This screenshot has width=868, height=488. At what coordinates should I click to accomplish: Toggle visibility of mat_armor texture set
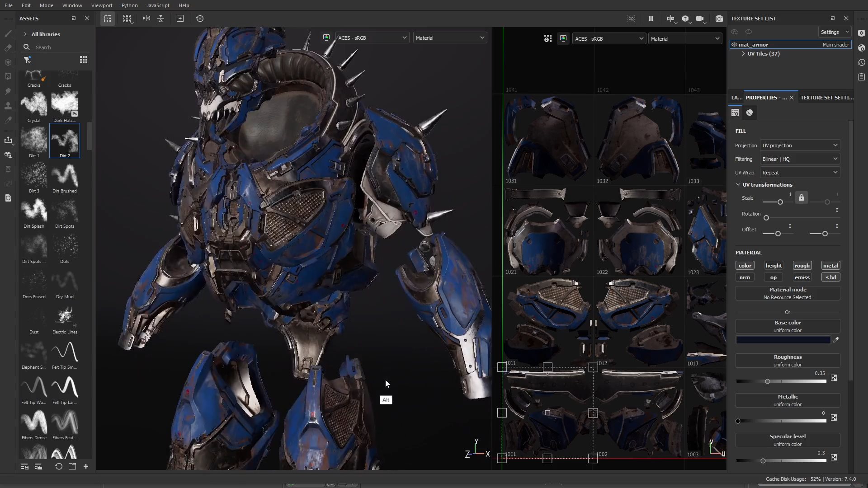733,44
